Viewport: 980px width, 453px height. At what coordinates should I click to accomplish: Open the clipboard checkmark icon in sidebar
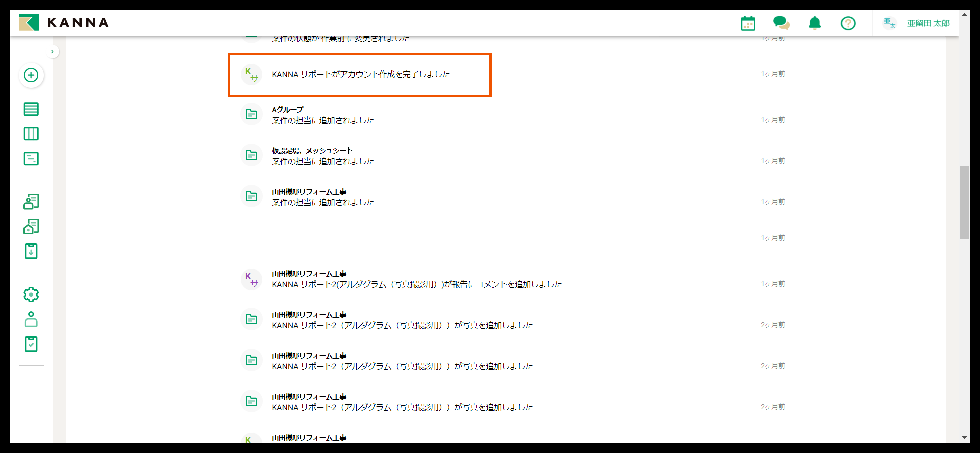[31, 344]
